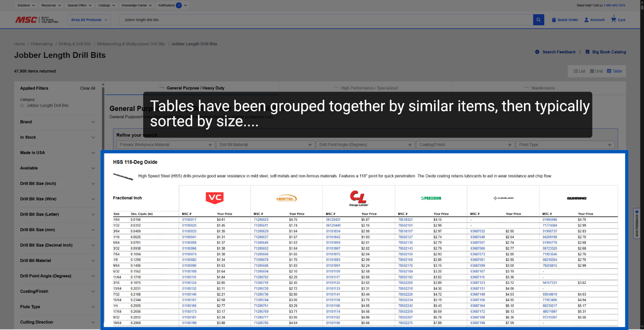Expand Drill Bit Size (Letter) filter

click(57, 214)
